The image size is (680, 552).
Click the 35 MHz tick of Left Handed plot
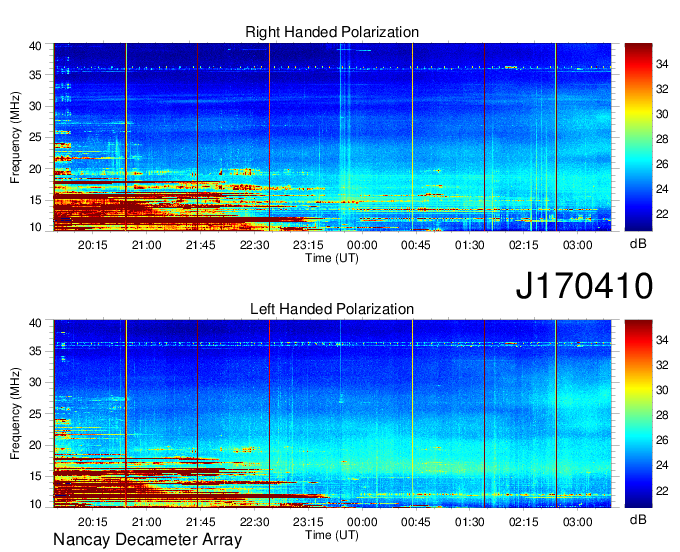(35, 351)
